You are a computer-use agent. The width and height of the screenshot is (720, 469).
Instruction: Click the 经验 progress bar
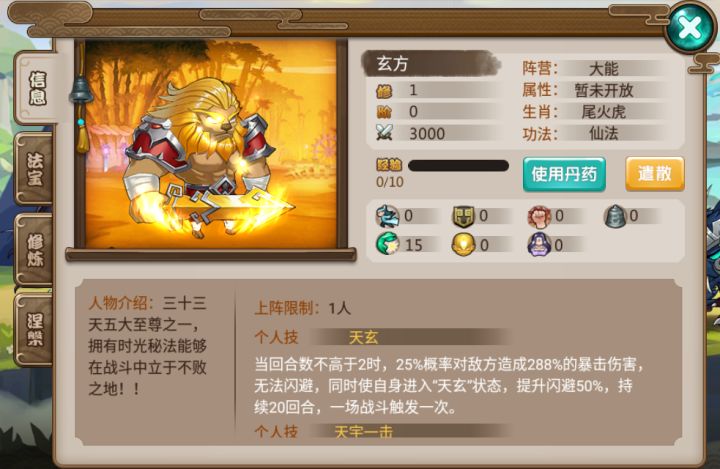coord(458,165)
